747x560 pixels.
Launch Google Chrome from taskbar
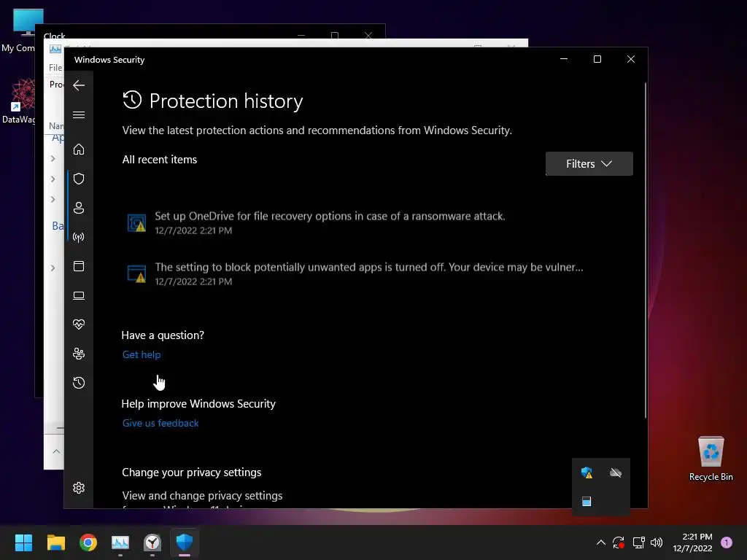point(88,542)
